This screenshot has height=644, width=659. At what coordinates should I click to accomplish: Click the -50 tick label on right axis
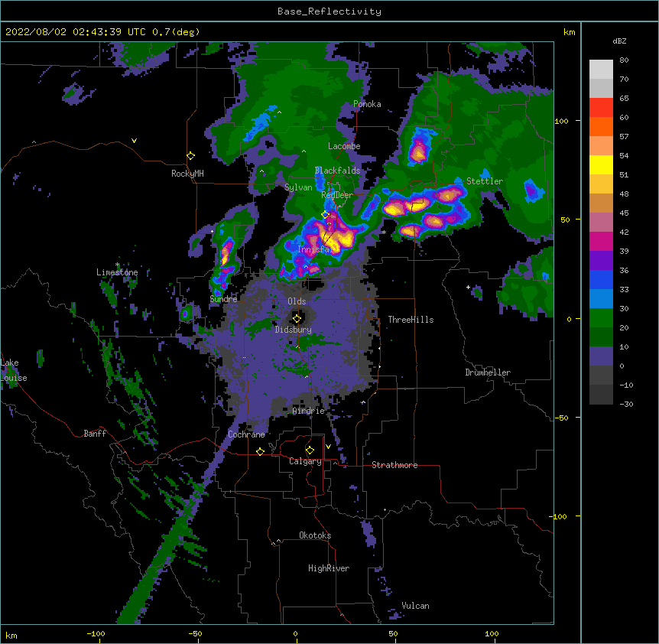click(x=561, y=418)
